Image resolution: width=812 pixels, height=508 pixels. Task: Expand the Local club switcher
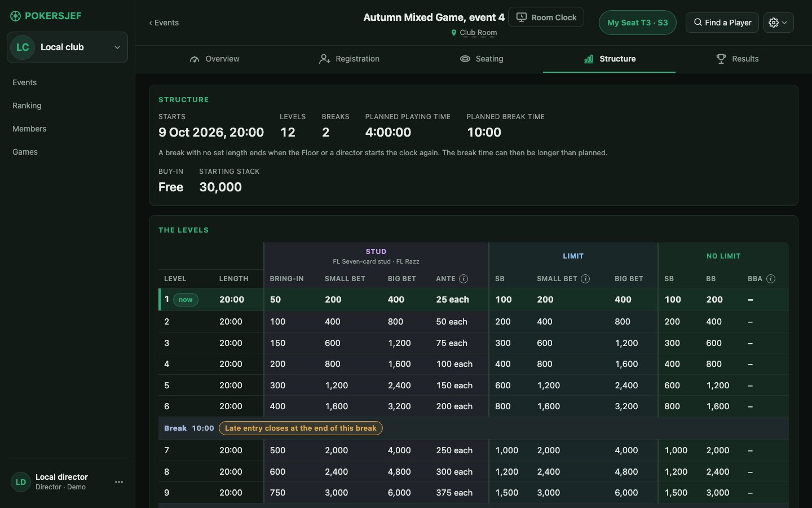[x=67, y=47]
